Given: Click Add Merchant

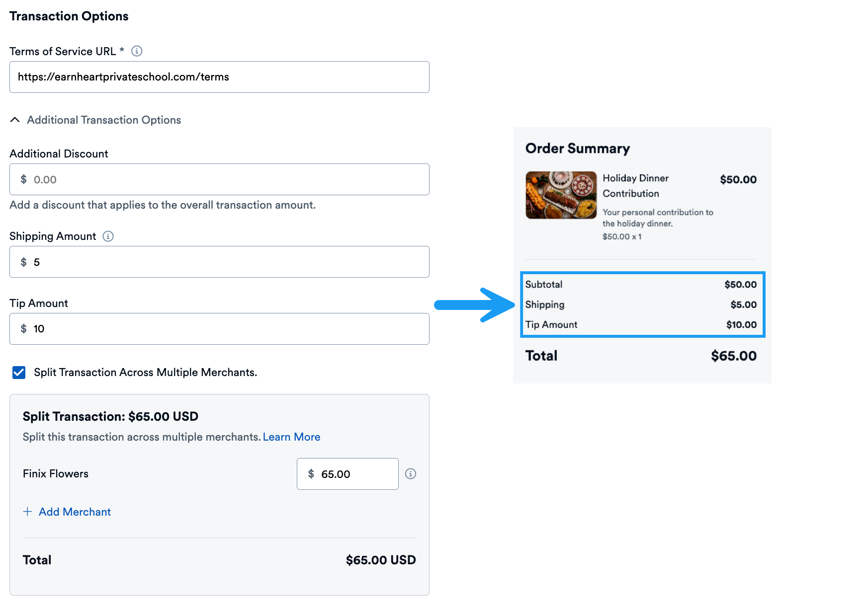Looking at the screenshot, I should 75,512.
